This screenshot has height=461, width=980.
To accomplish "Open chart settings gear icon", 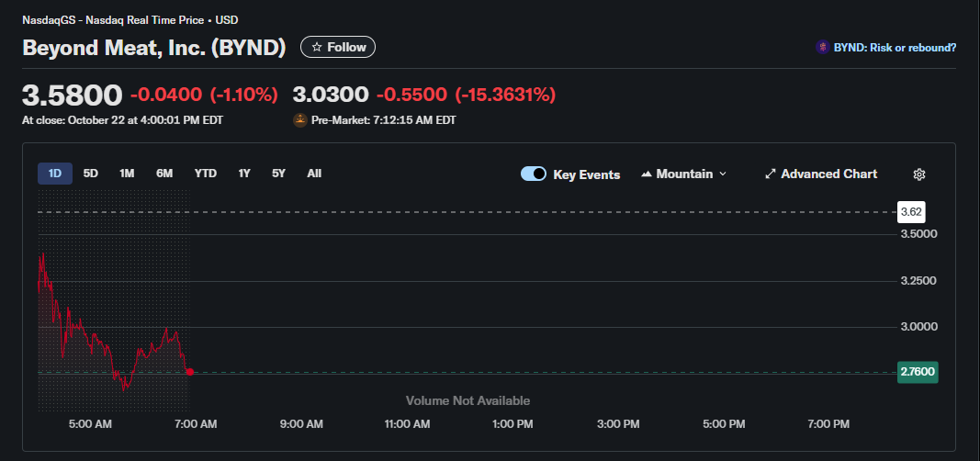I will click(x=918, y=174).
